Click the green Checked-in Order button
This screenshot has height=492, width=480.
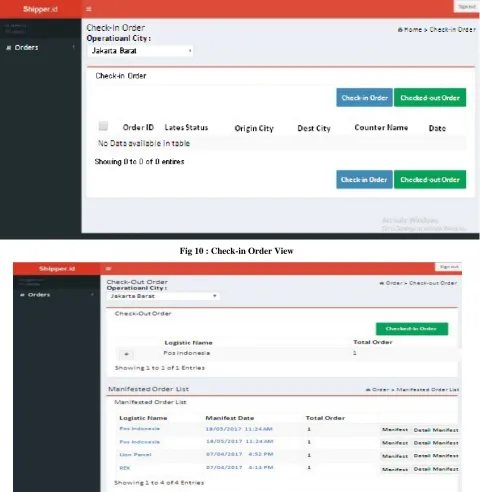pos(412,329)
